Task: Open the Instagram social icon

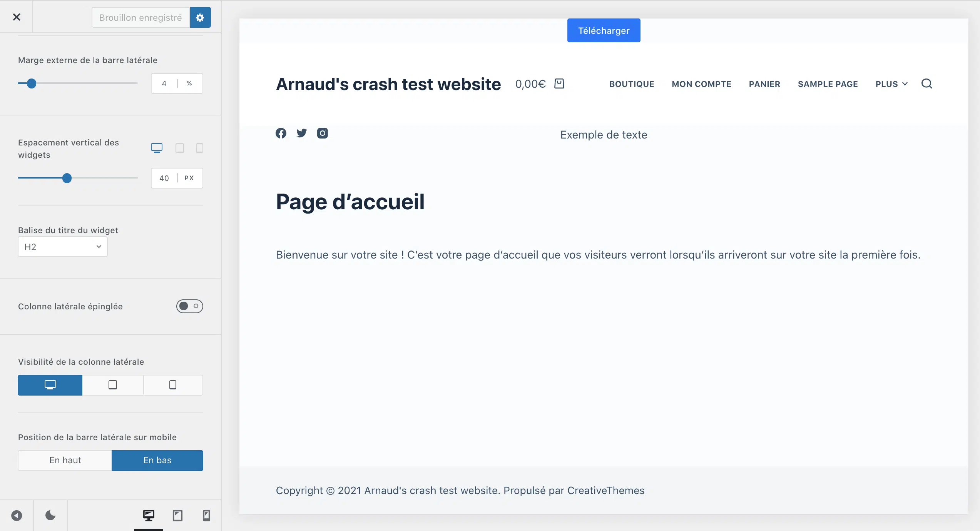Action: 323,133
